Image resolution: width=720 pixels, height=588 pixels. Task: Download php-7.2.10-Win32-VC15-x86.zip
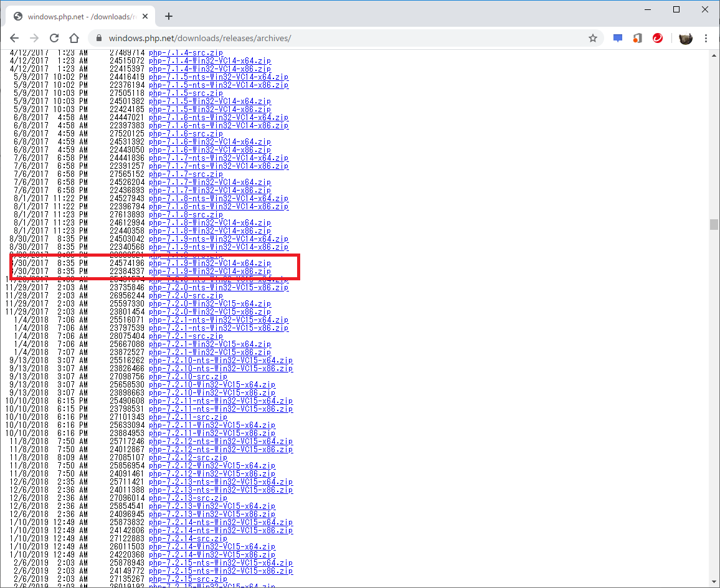point(212,393)
